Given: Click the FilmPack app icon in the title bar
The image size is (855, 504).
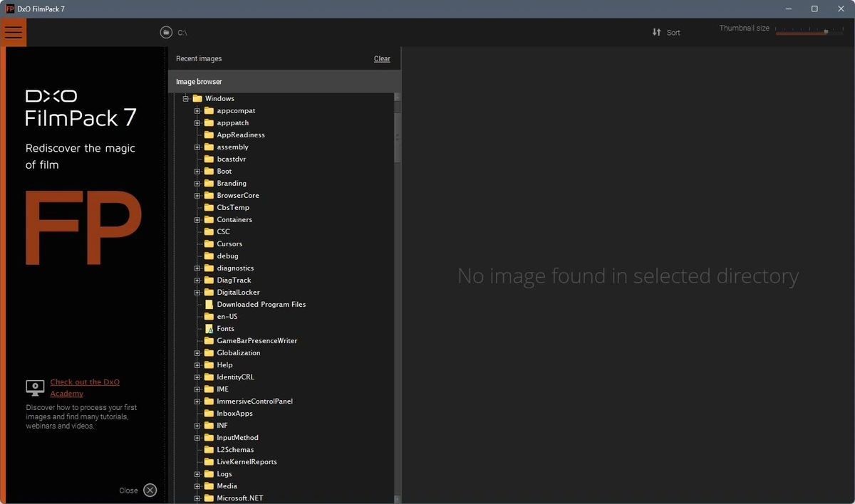Looking at the screenshot, I should [10, 9].
